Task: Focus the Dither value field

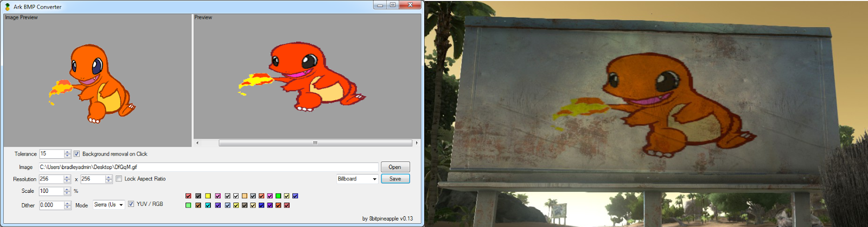Action: (x=52, y=205)
